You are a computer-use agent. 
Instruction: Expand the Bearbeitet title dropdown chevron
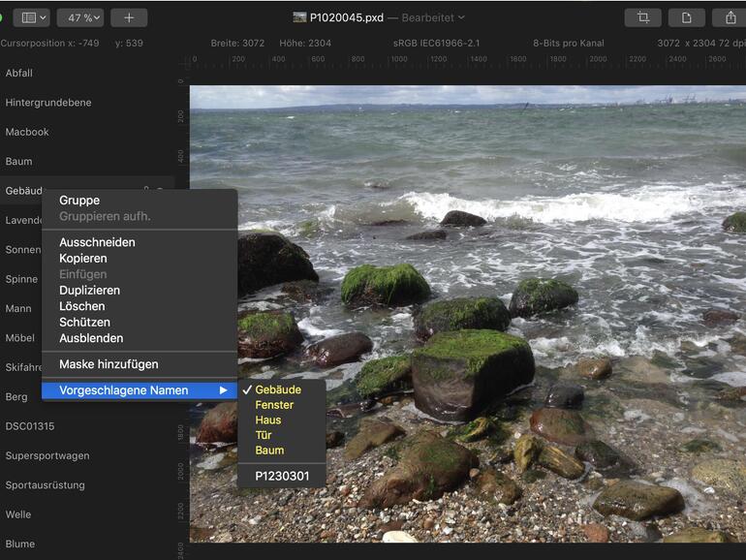point(461,17)
